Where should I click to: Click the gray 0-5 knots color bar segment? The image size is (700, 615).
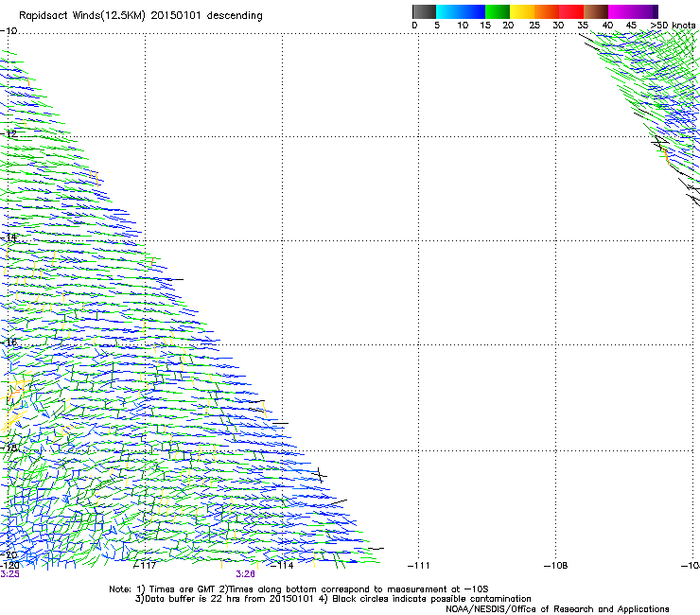[x=424, y=11]
